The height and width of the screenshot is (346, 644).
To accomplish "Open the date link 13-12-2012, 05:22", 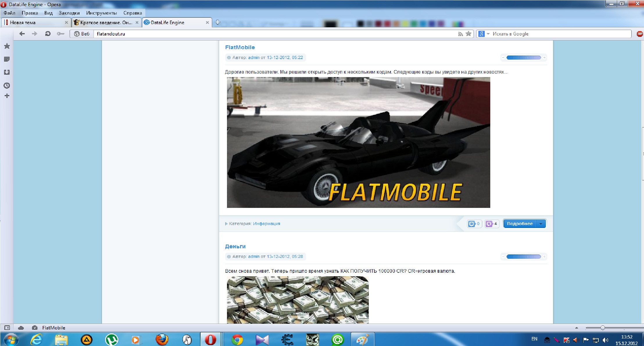I will click(285, 58).
